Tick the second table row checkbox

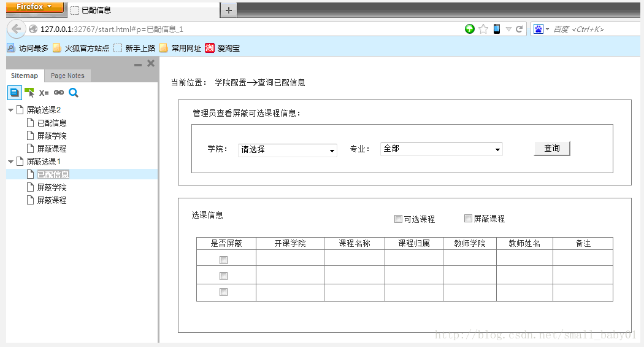pos(223,276)
